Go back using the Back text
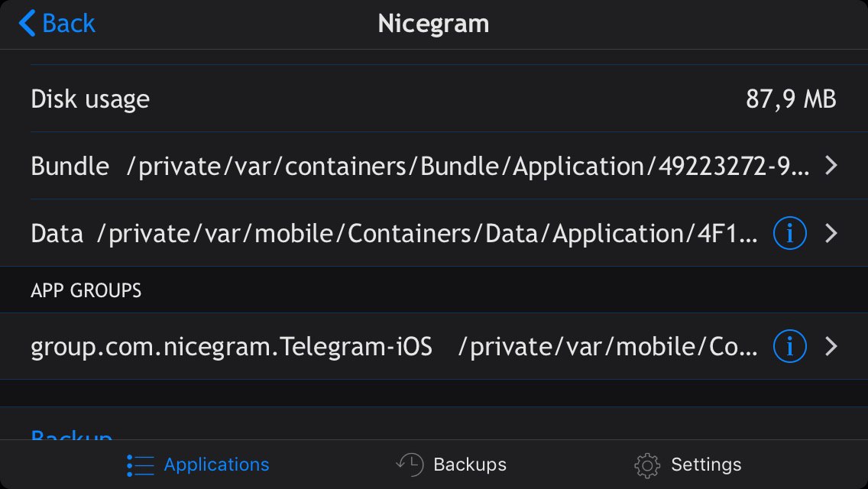Image resolution: width=868 pixels, height=489 pixels. point(69,23)
